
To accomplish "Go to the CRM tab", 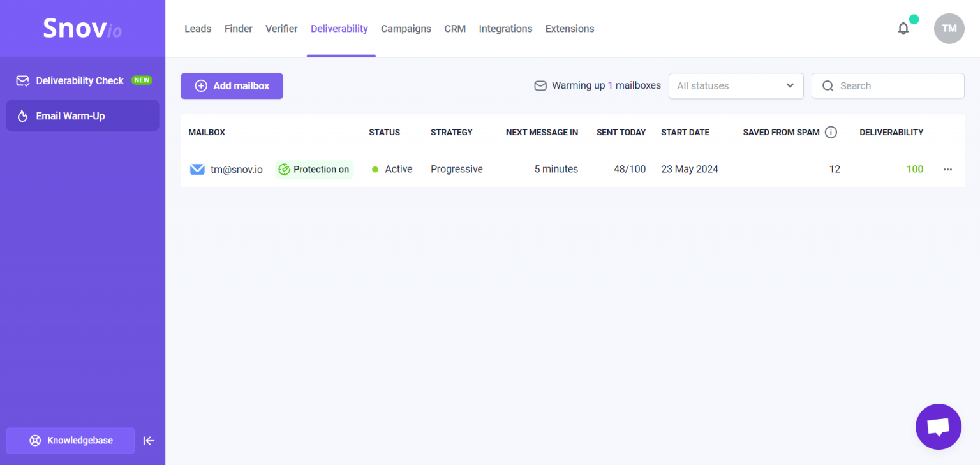I will pos(455,29).
